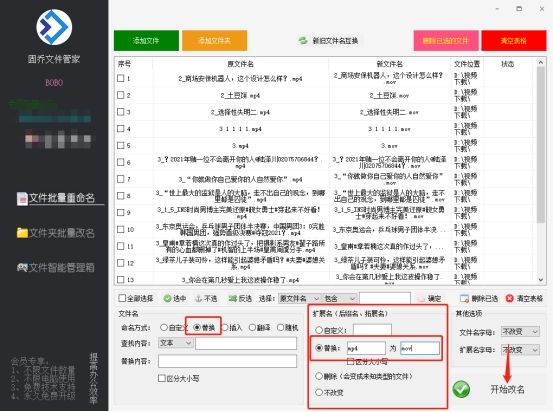Click the red 清空表格 button at top

pos(514,41)
